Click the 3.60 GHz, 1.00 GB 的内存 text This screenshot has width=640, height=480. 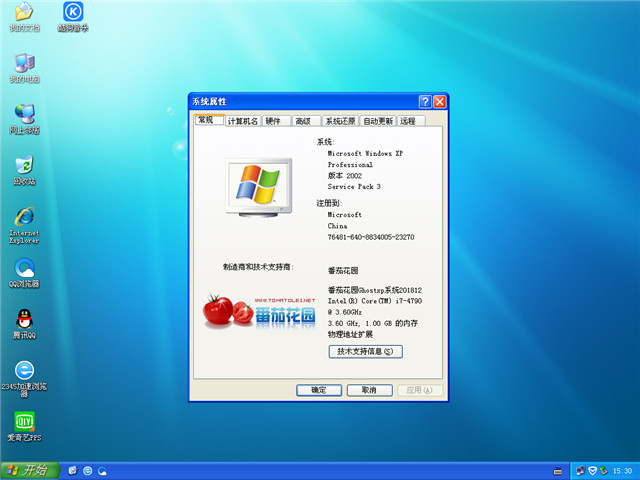point(373,323)
